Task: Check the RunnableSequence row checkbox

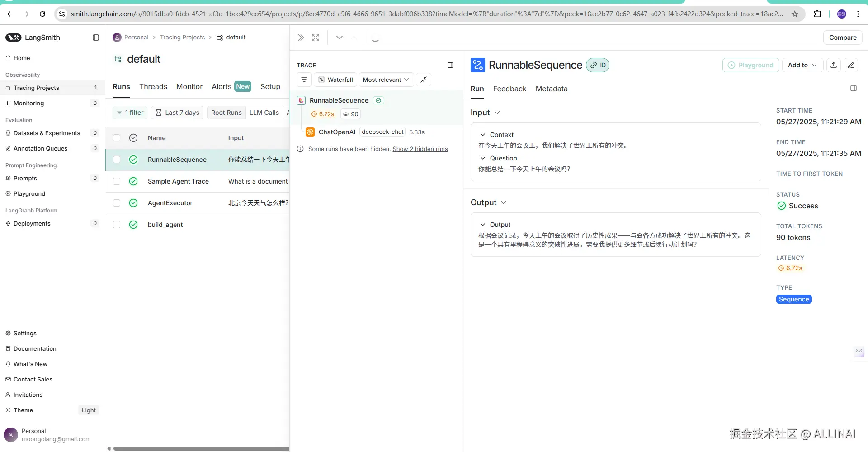Action: 117,160
